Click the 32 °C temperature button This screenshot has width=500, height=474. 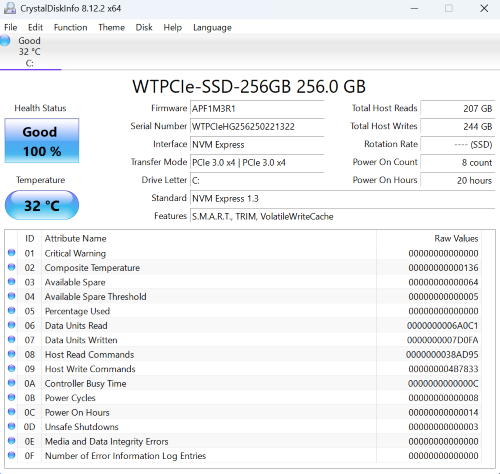42,205
